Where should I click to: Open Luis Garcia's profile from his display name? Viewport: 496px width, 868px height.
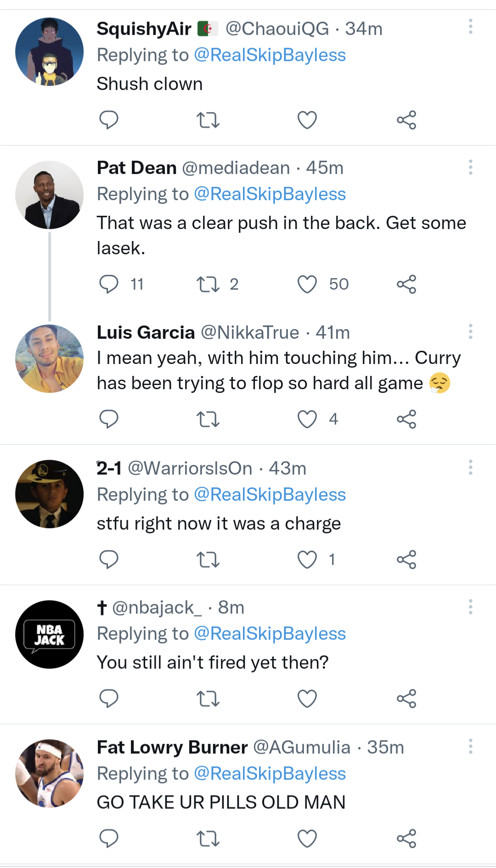click(146, 332)
